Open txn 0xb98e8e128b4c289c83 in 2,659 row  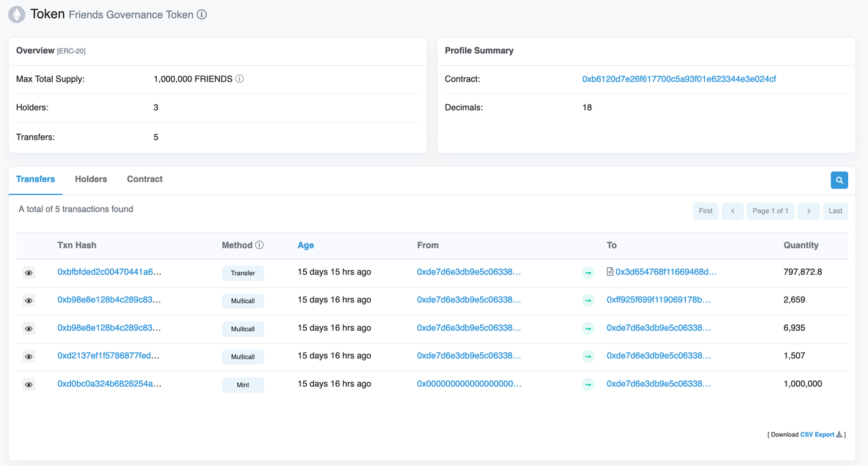109,299
